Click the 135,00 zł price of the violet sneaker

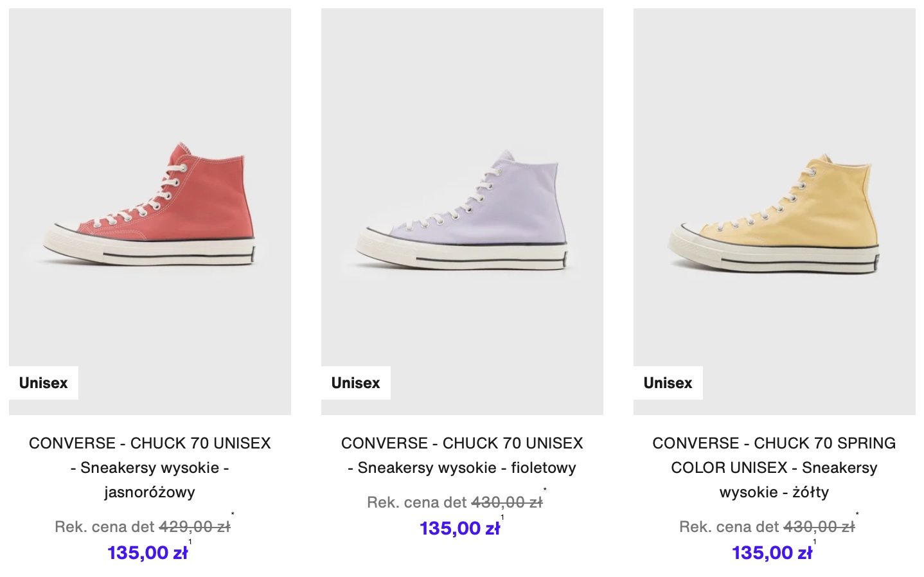coord(460,528)
